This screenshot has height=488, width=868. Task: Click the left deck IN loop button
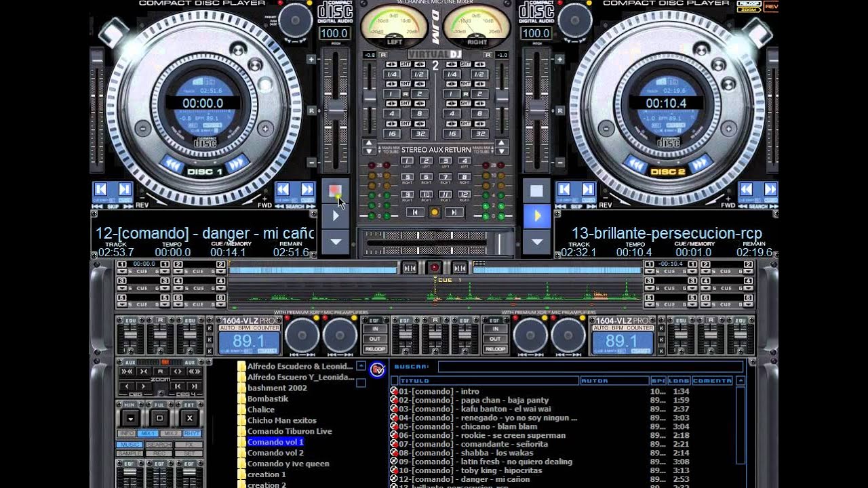click(x=375, y=329)
